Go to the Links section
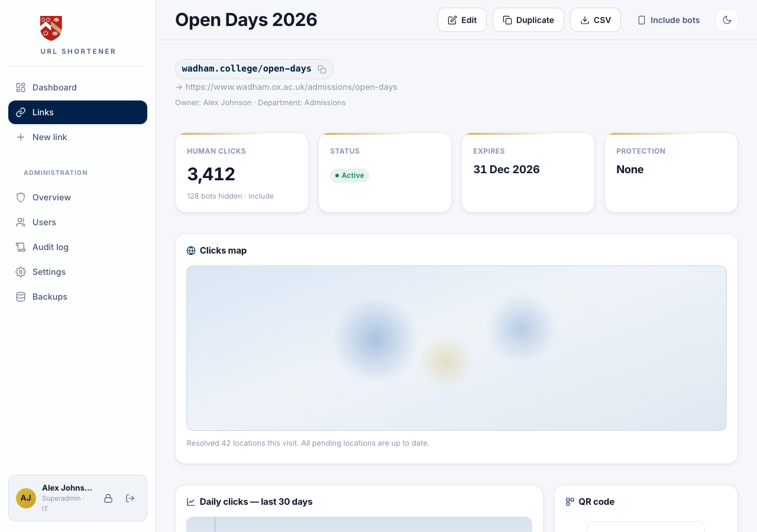This screenshot has height=532, width=757. pos(77,112)
